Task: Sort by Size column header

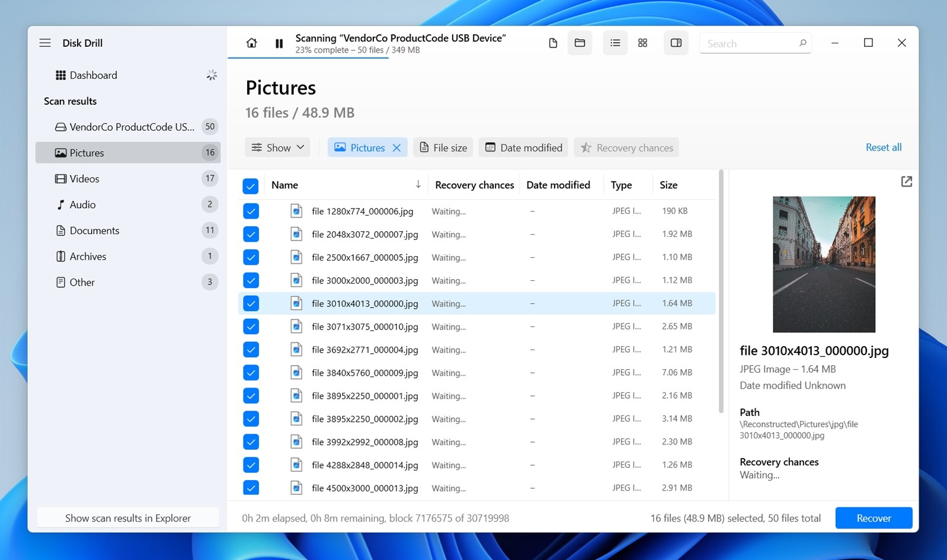Action: pyautogui.click(x=668, y=185)
